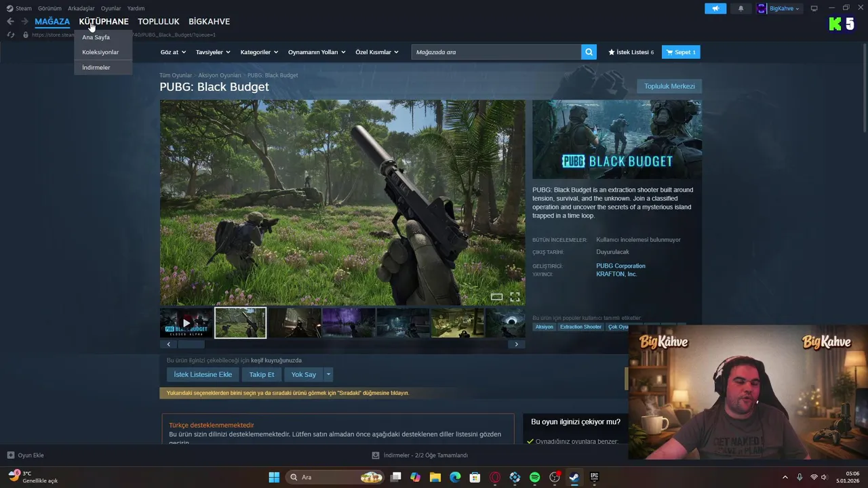Open KRAFTON, Inc. publisher link
The width and height of the screenshot is (868, 488).
[x=616, y=274]
